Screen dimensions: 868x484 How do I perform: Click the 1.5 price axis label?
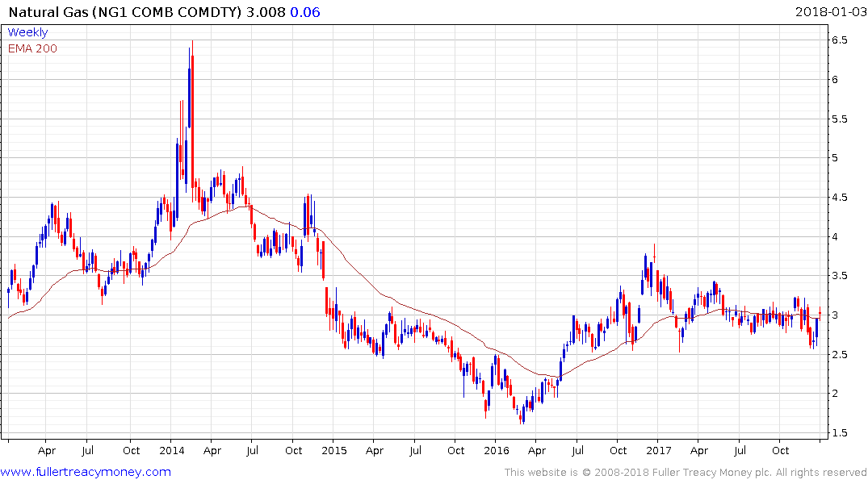[839, 433]
